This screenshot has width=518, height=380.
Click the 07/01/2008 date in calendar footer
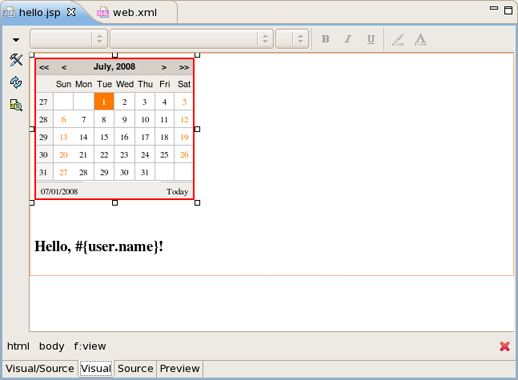tap(59, 192)
